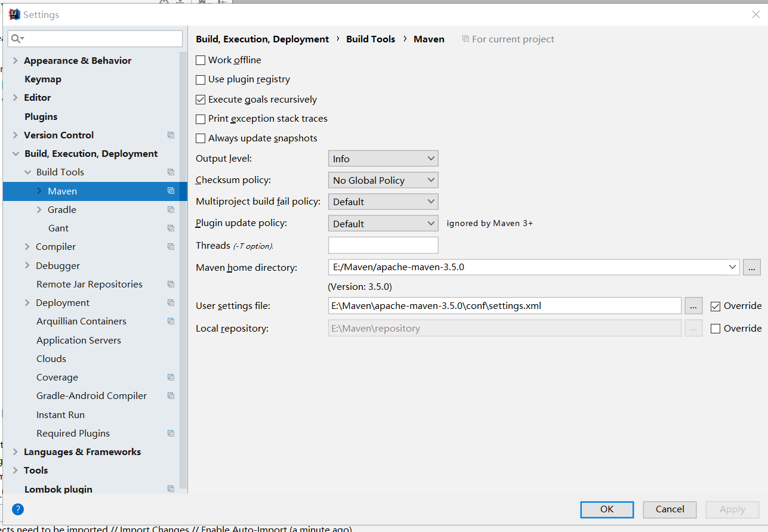Image resolution: width=768 pixels, height=532 pixels.
Task: Click the project-level icon beside Build Tools
Action: coord(171,172)
